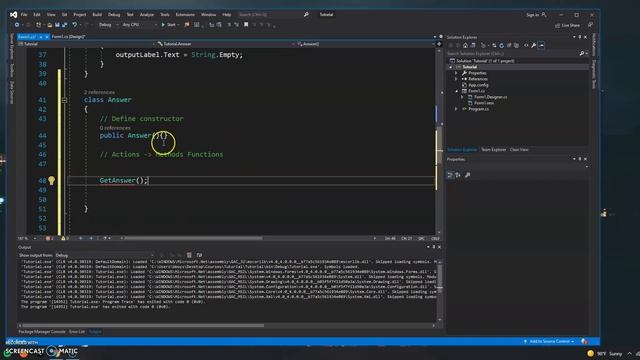Switch to Class View tab
The width and height of the screenshot is (640, 360).
coord(519,150)
